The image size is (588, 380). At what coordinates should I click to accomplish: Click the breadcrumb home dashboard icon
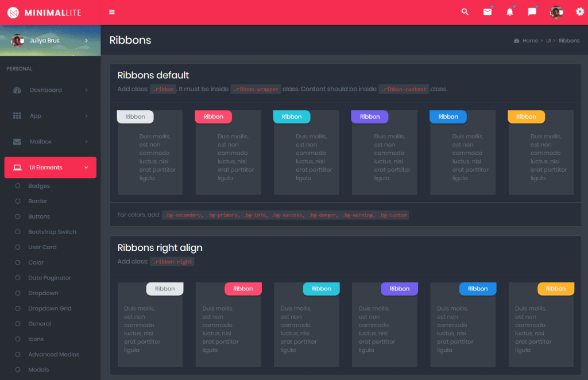click(516, 41)
